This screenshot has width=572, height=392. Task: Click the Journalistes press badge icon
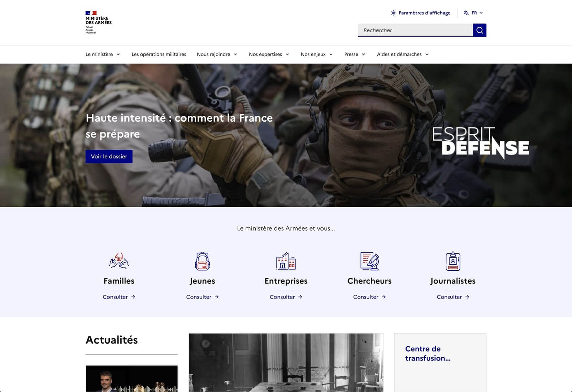click(453, 261)
